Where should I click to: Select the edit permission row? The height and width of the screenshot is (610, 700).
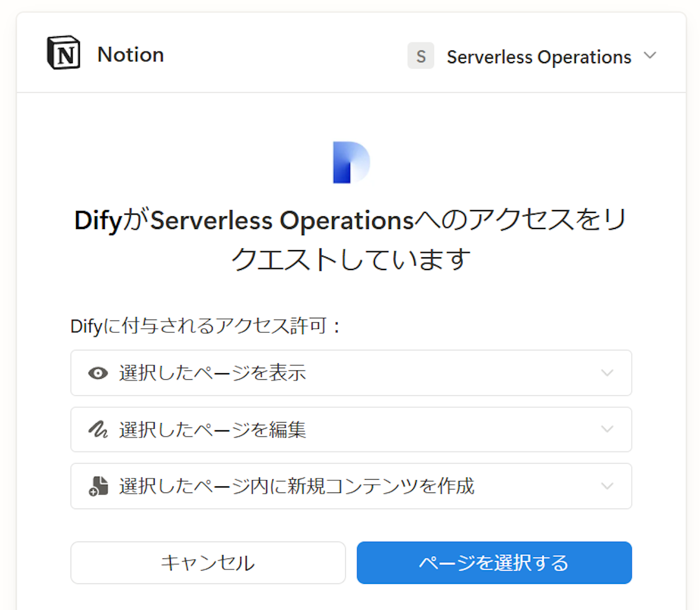click(x=351, y=429)
